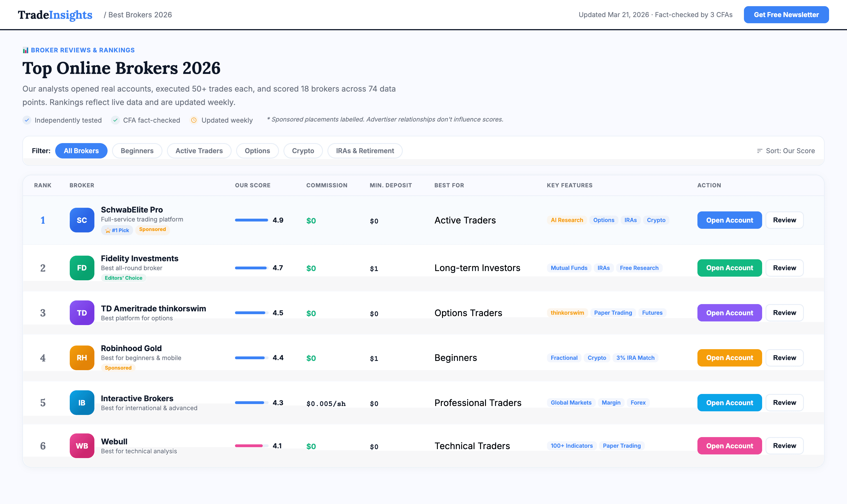Click the Get Free Newsletter button
847x504 pixels.
786,15
